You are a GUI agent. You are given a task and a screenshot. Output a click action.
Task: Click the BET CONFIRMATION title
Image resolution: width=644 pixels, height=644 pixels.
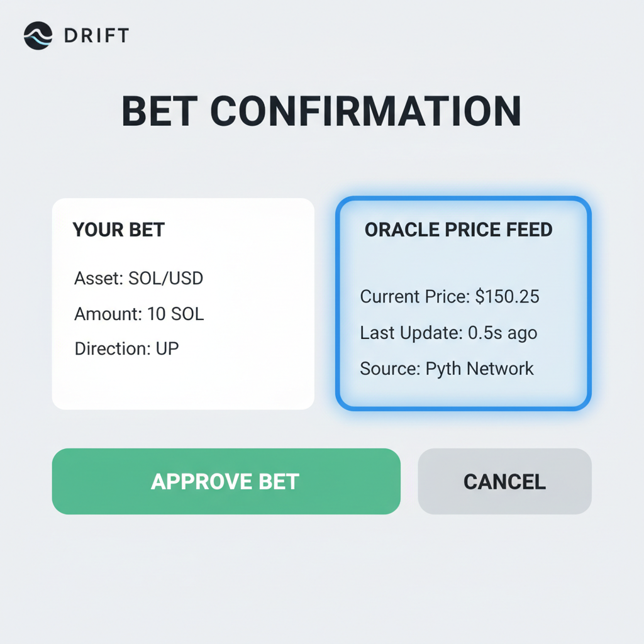[x=322, y=112]
